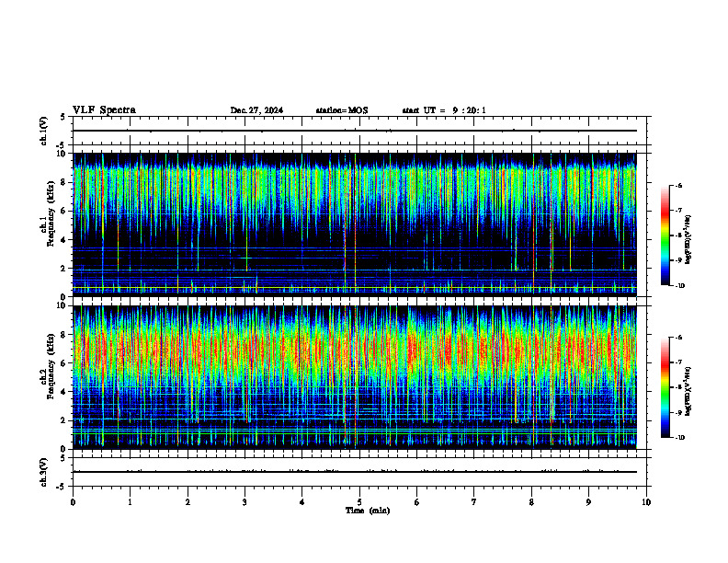The image size is (728, 563).
Task: Click the "VLF Spectra" plot title
Action: [x=104, y=110]
